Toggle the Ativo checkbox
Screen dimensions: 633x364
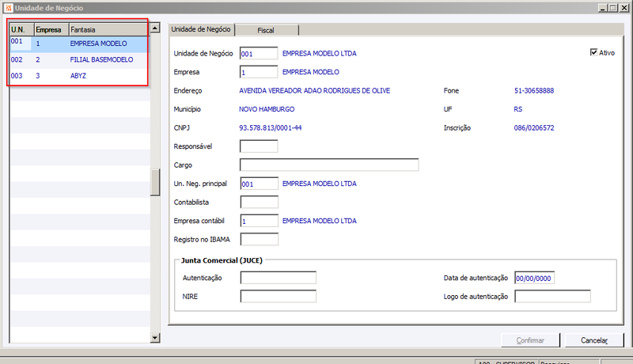coord(593,52)
